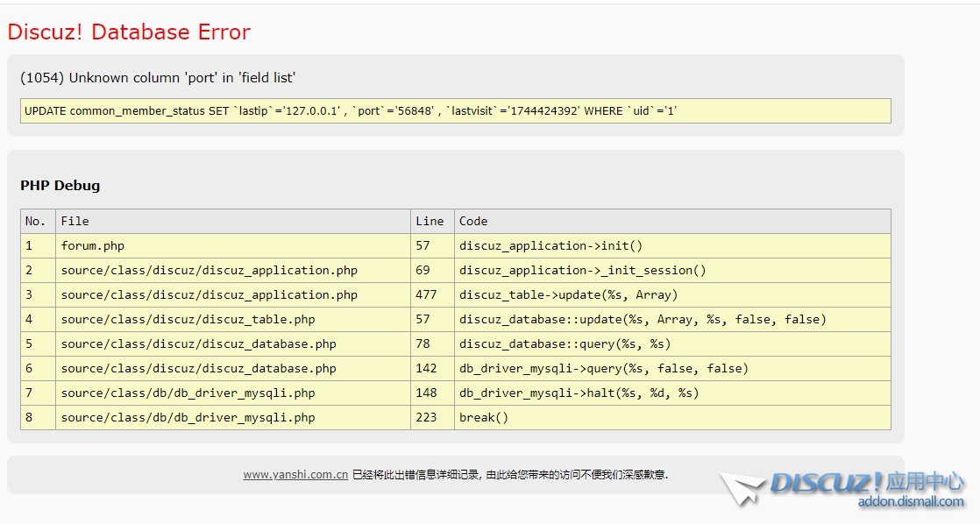Click the Discuz! Database Error heading
The width and height of the screenshot is (980, 524).
click(x=129, y=32)
